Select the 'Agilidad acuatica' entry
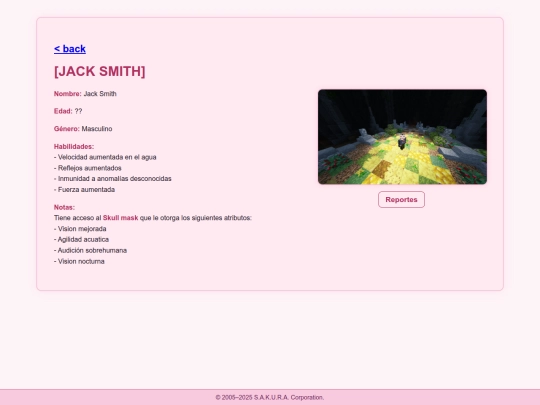 81,240
